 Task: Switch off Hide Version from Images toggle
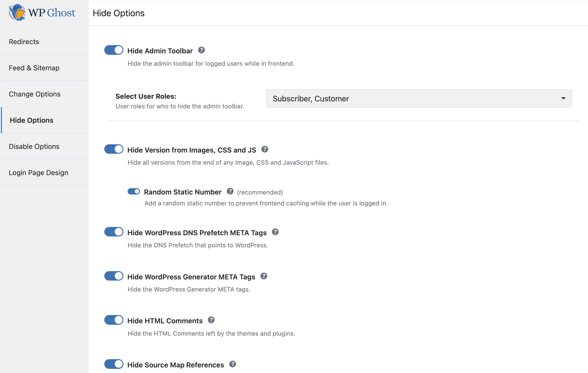coord(114,149)
